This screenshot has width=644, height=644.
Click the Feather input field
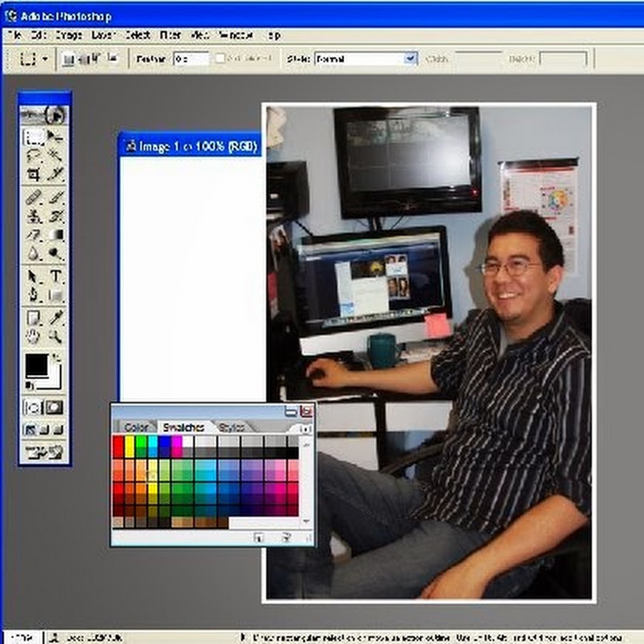[191, 59]
